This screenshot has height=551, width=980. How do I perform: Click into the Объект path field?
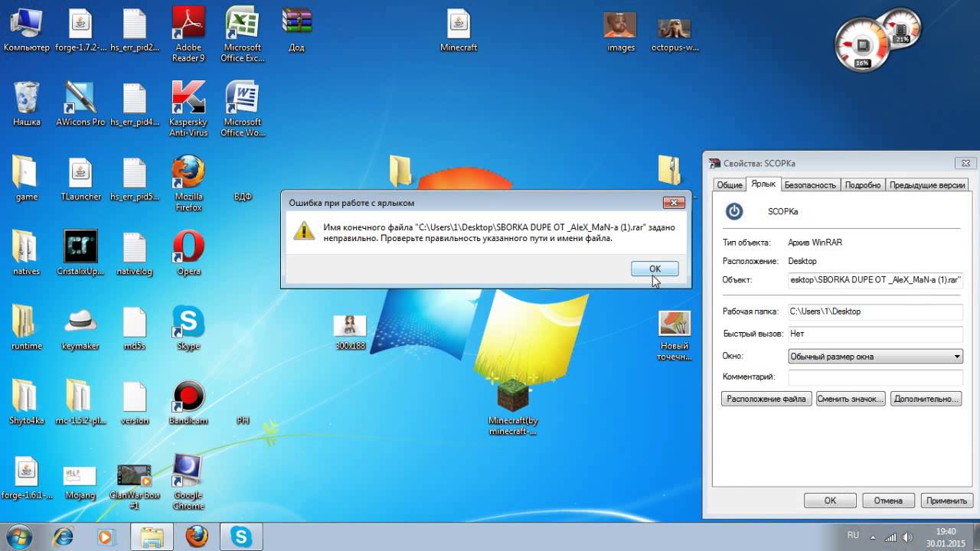[x=875, y=280]
